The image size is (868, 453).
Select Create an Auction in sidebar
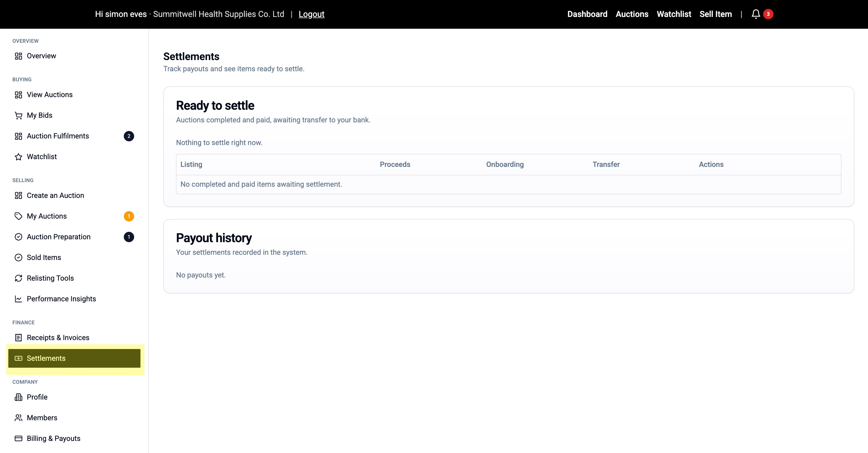[x=55, y=196]
